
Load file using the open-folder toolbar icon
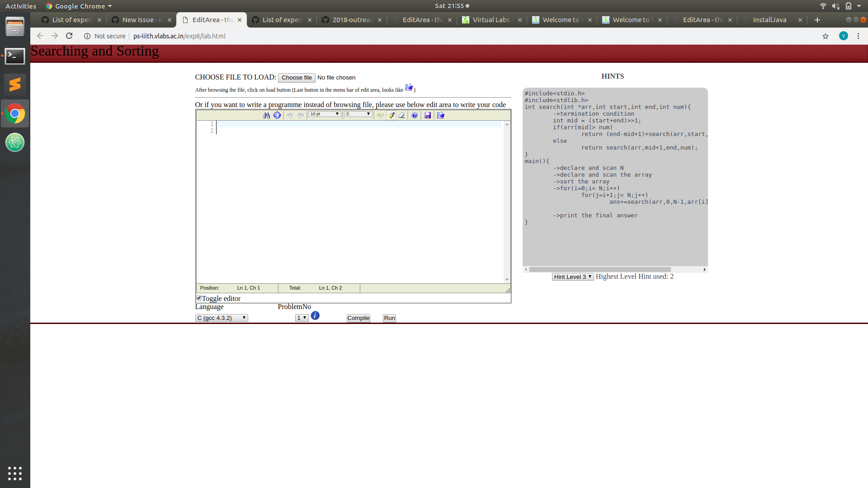(x=440, y=115)
